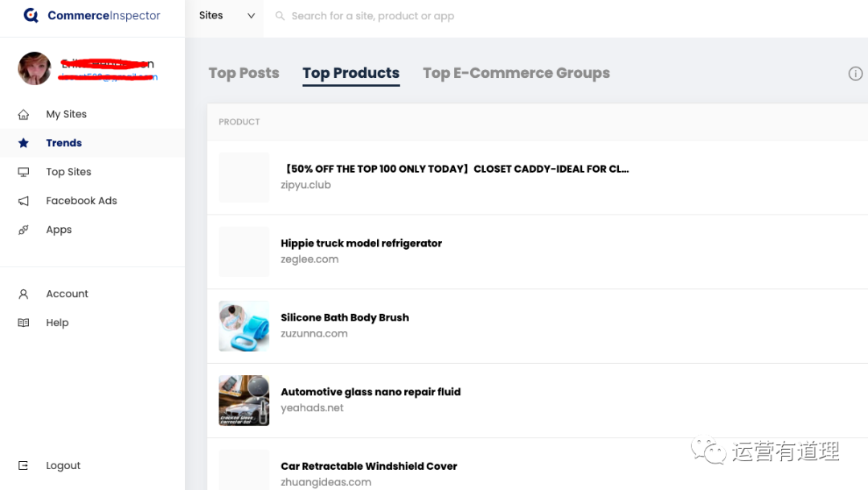
Task: Click the Help book icon
Action: [23, 323]
